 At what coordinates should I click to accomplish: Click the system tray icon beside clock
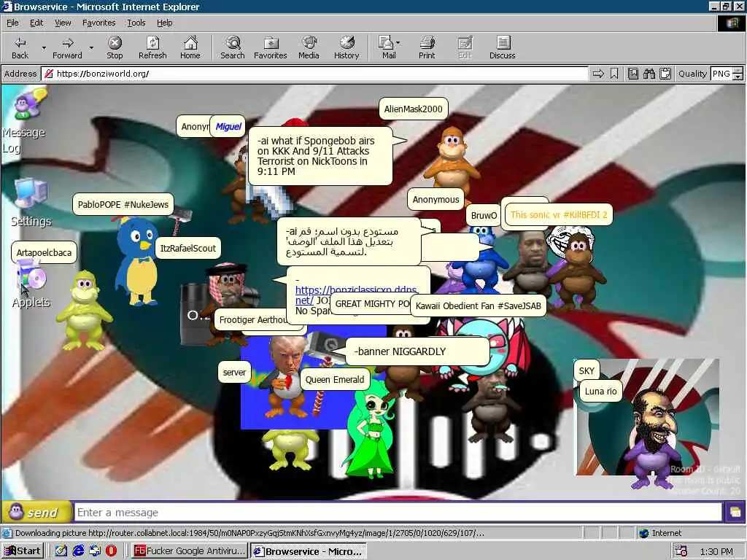[x=681, y=551]
